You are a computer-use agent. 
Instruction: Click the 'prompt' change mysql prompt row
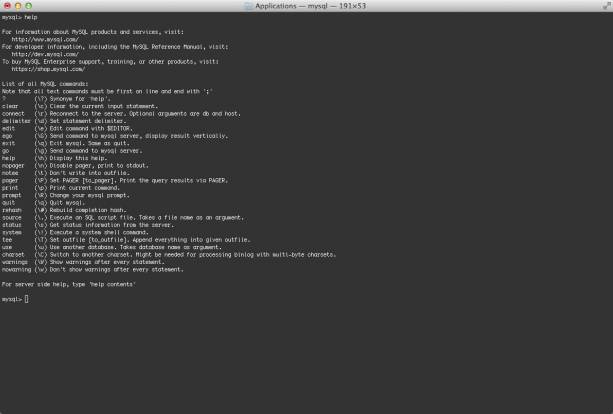tap(65, 195)
